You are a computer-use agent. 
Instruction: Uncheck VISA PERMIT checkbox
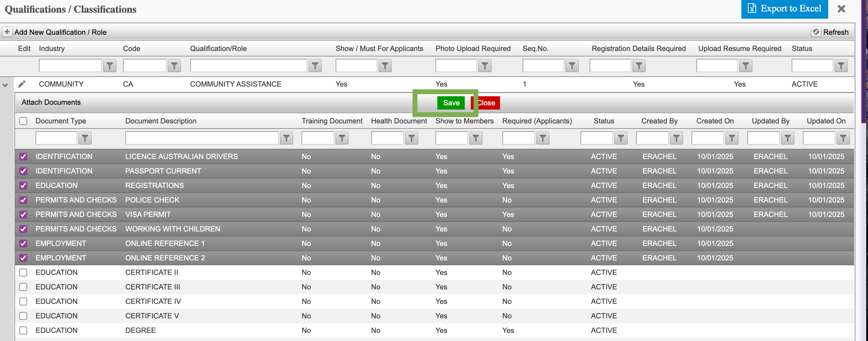pos(23,215)
